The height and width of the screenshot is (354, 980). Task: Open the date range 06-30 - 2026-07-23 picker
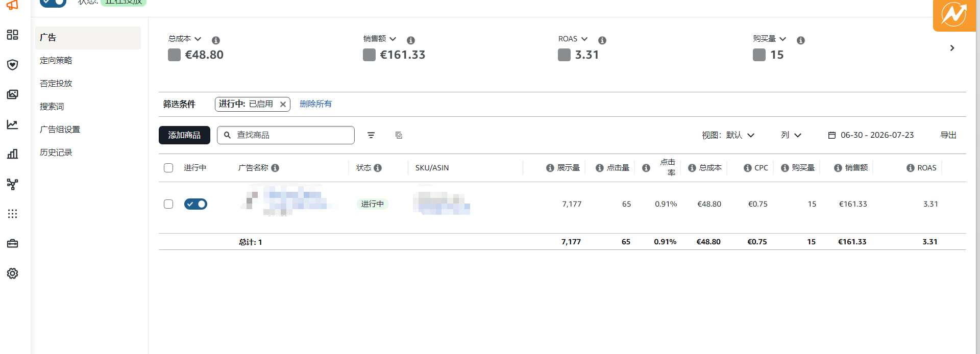click(871, 135)
